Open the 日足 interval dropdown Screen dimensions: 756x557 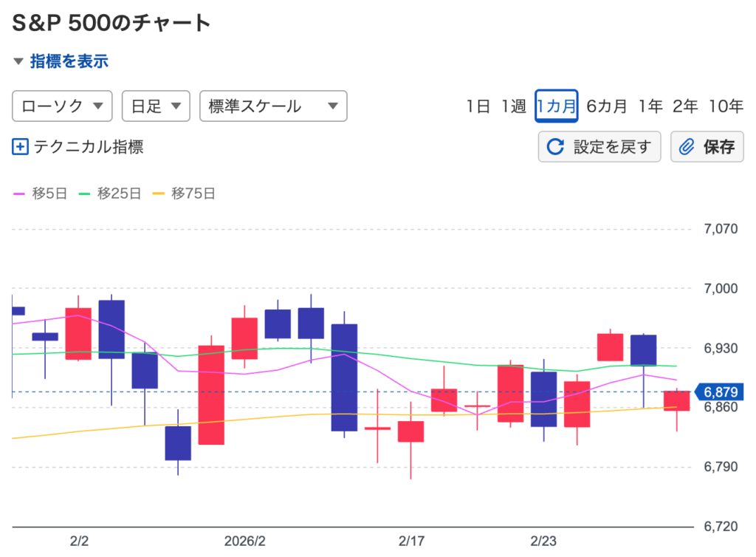pyautogui.click(x=156, y=106)
